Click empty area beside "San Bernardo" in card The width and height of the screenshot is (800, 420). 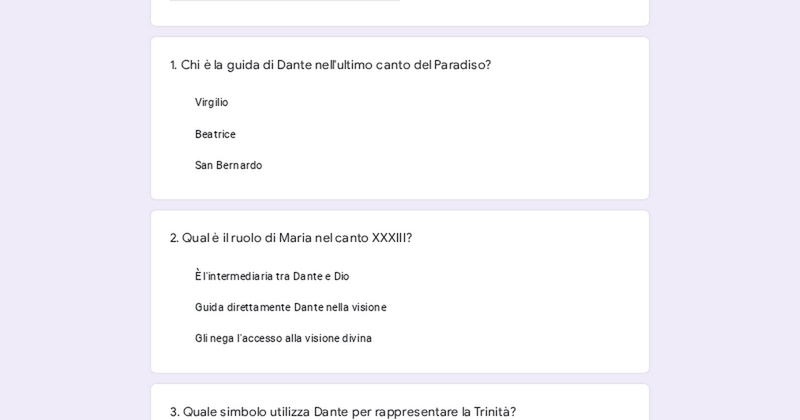tap(450, 165)
